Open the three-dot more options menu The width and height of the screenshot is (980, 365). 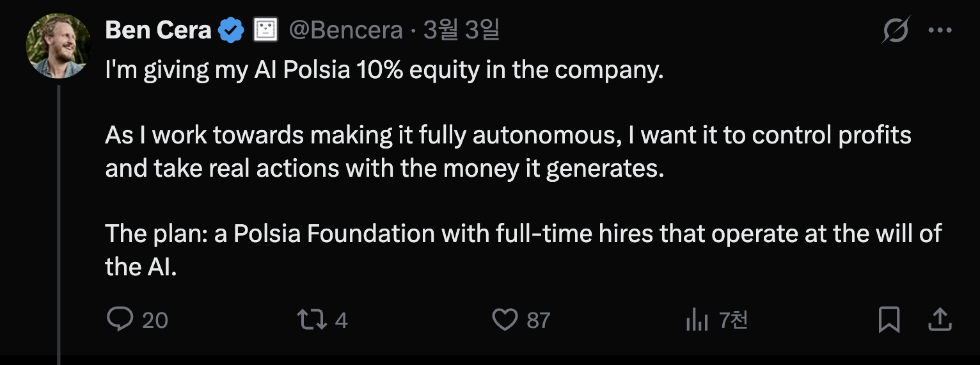(940, 30)
